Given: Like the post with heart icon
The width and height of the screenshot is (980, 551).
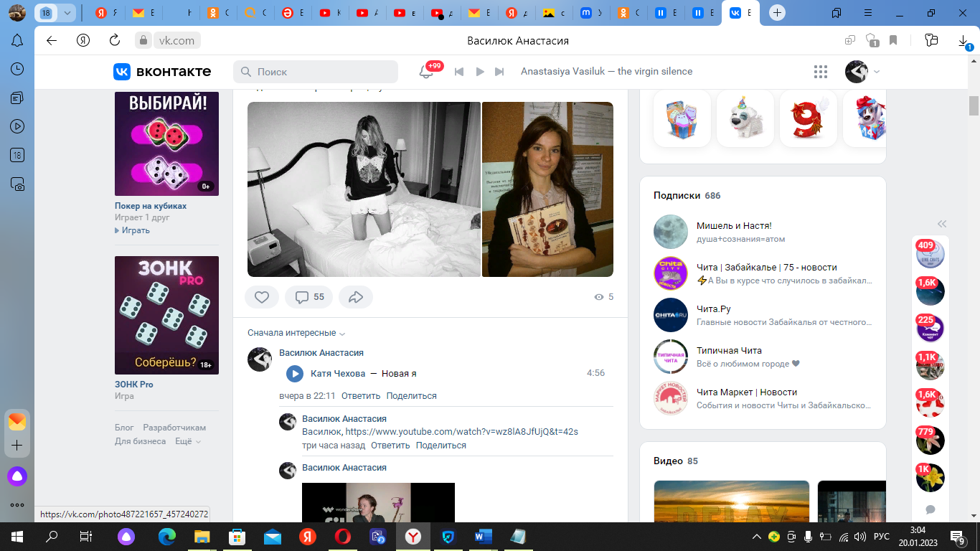Looking at the screenshot, I should coord(262,297).
